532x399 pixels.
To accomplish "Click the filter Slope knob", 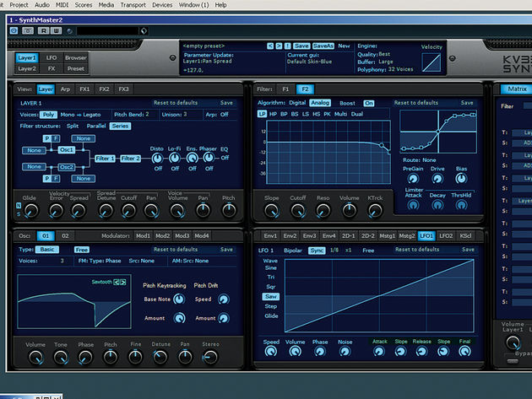I will pos(271,211).
